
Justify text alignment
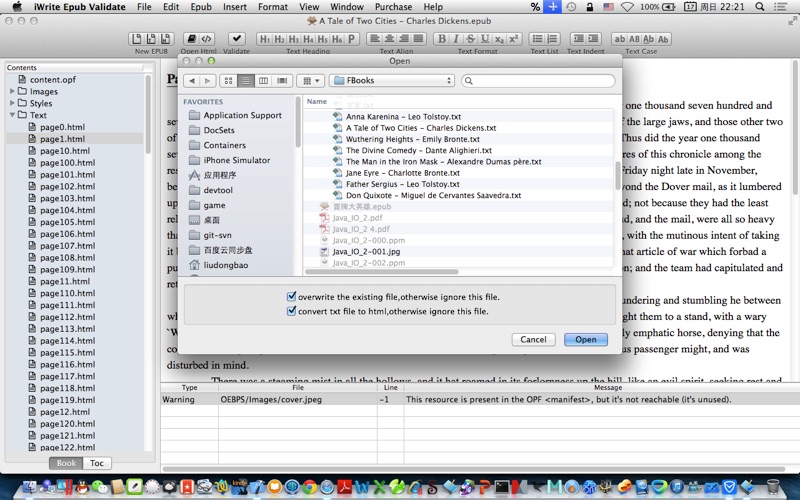pos(418,39)
